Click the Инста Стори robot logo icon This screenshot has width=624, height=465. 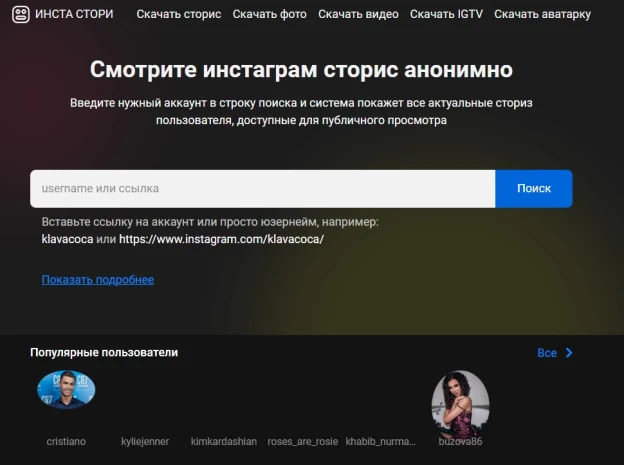click(21, 14)
